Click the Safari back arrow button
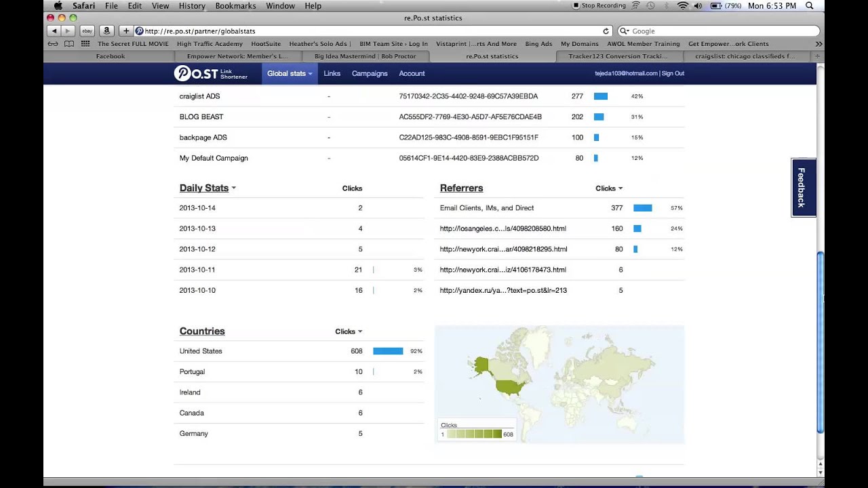This screenshot has width=868, height=488. coord(54,31)
